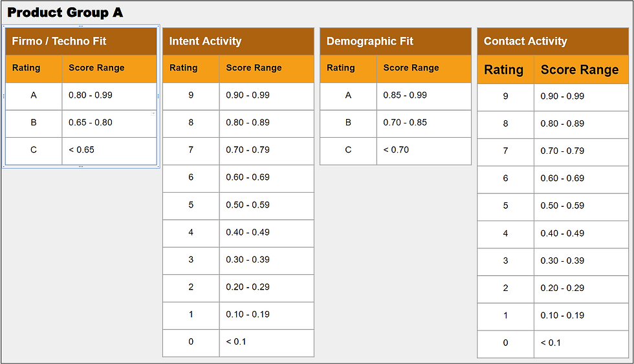Image resolution: width=634 pixels, height=364 pixels.
Task: Click the 0.70 - 0.85 score range cell
Action: [424, 123]
